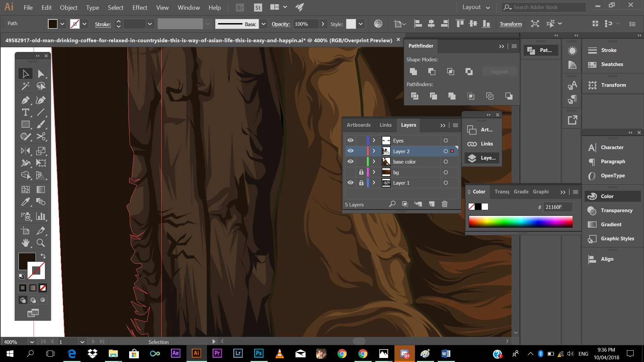Swap fill and stroke colors

(43, 256)
